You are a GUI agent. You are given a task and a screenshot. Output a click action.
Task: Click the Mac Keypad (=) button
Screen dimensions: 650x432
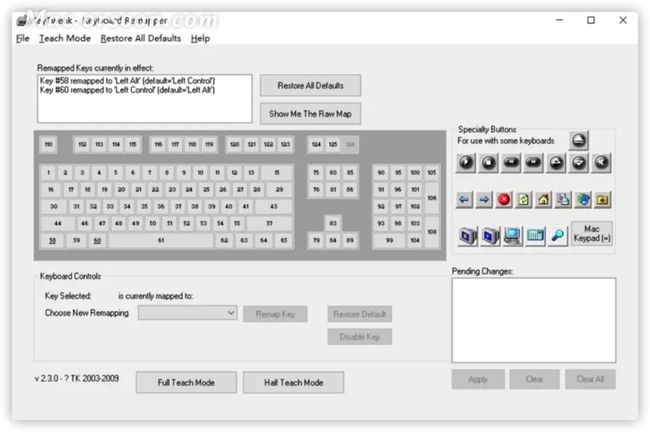coord(592,233)
